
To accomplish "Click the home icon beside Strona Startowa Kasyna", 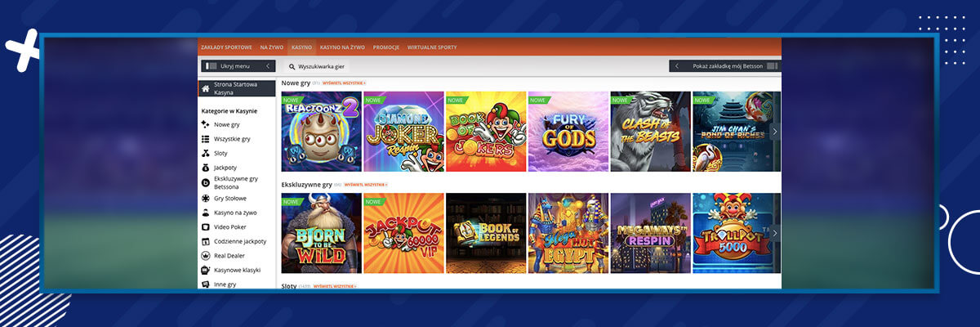I will point(206,88).
